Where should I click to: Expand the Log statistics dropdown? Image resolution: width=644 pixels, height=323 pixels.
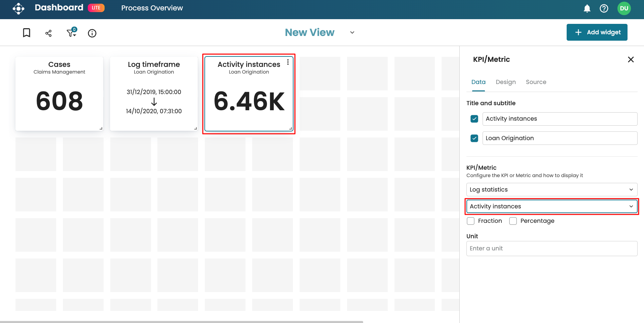[x=552, y=190]
